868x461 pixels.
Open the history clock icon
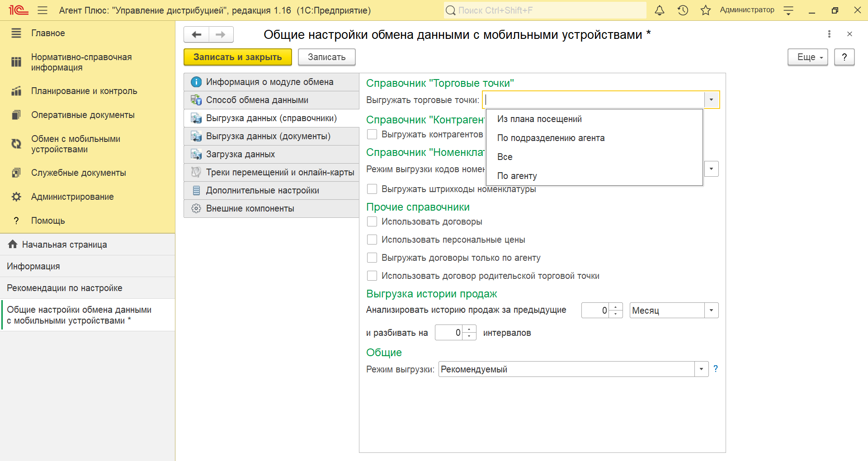[683, 10]
